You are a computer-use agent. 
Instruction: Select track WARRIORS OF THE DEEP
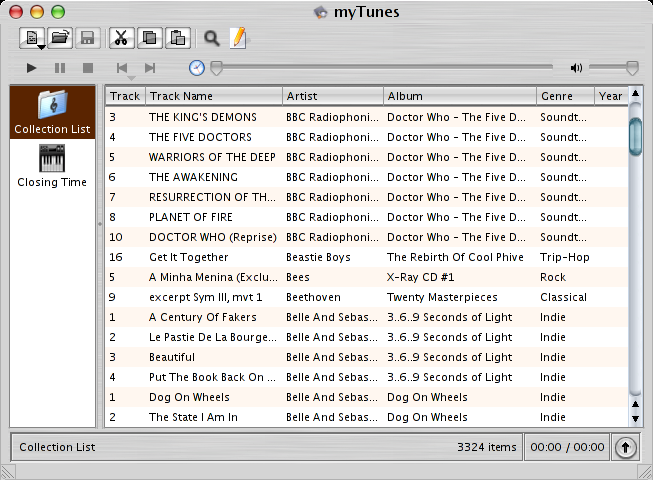[366, 157]
